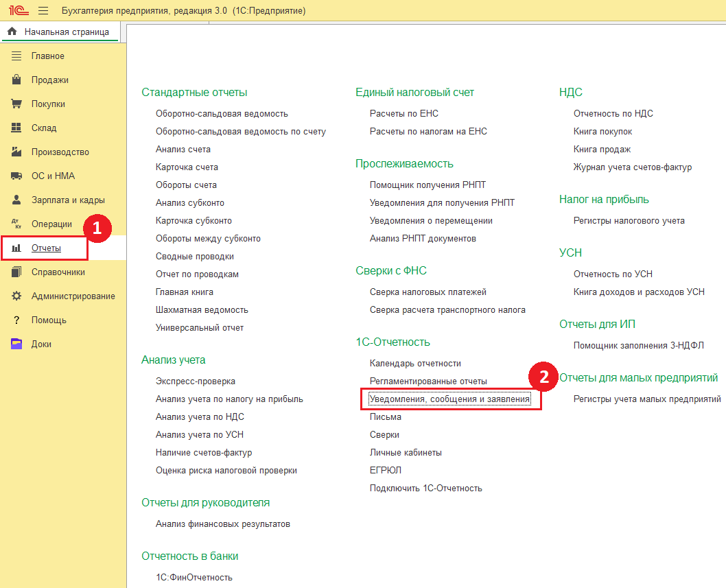Open the Справочники section
The image size is (726, 588).
(58, 272)
